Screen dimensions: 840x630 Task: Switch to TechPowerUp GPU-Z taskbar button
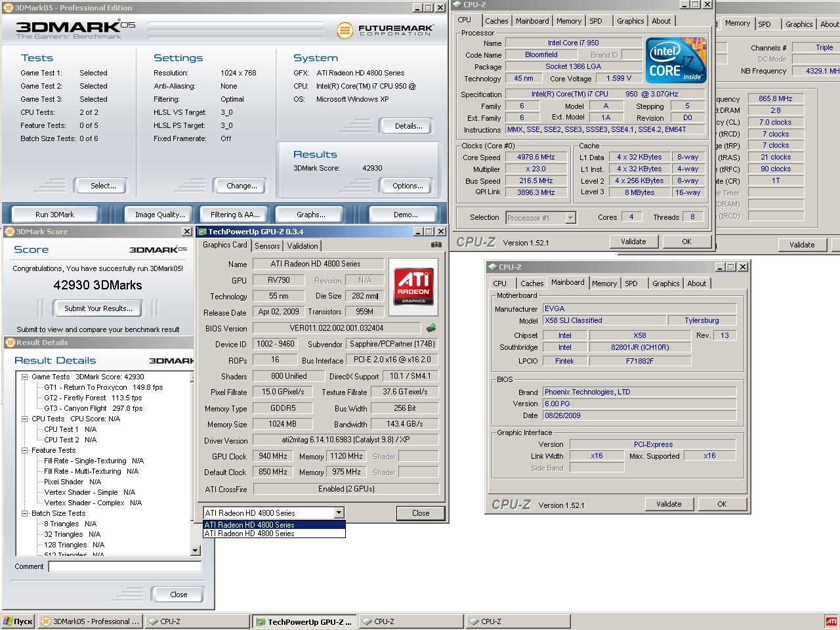point(304,621)
